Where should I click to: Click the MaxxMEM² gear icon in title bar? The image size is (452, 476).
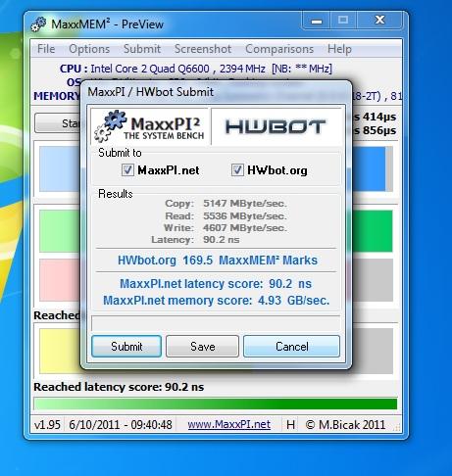click(x=38, y=24)
